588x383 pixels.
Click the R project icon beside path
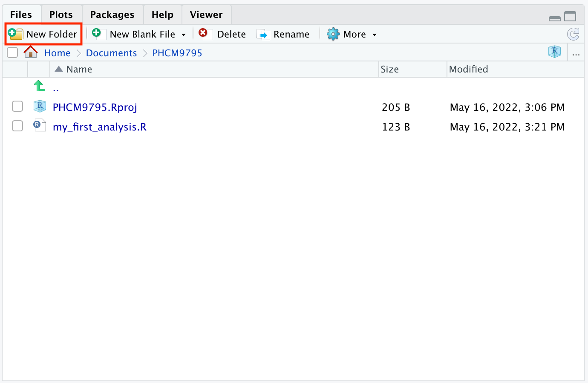[x=554, y=52]
